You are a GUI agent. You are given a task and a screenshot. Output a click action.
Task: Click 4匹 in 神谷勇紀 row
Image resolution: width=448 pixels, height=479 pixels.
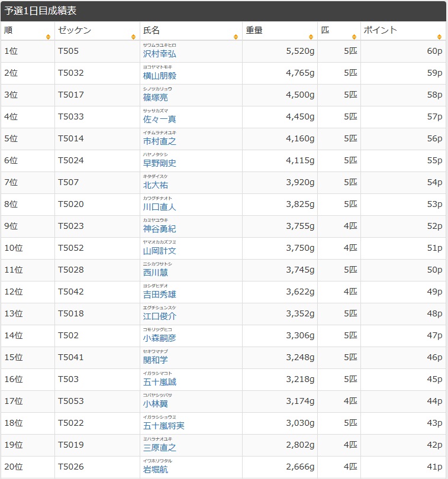pyautogui.click(x=350, y=226)
